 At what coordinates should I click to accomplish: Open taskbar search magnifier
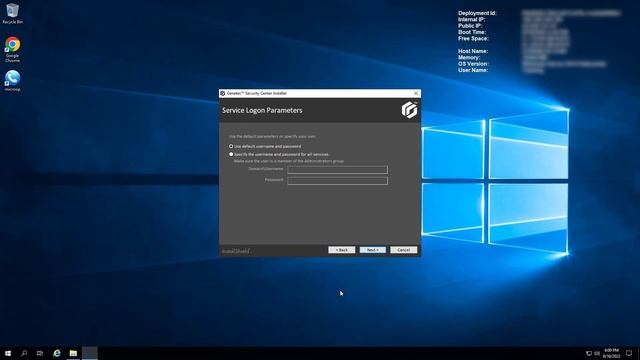pos(24,353)
